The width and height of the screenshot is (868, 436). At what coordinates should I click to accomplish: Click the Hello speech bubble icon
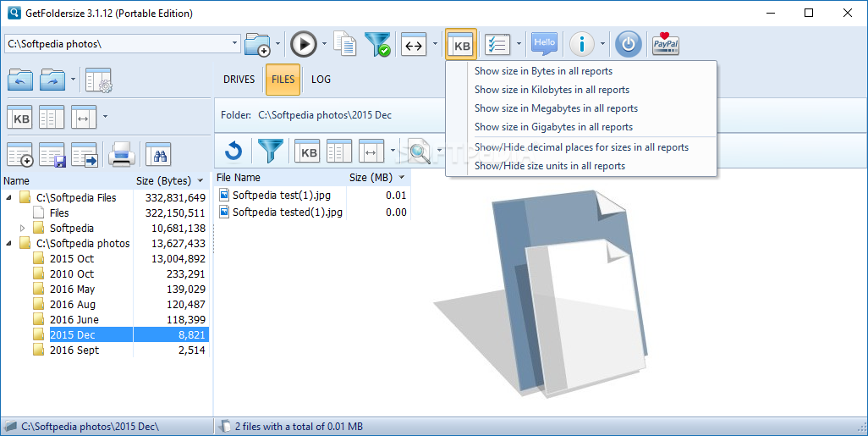tap(544, 44)
